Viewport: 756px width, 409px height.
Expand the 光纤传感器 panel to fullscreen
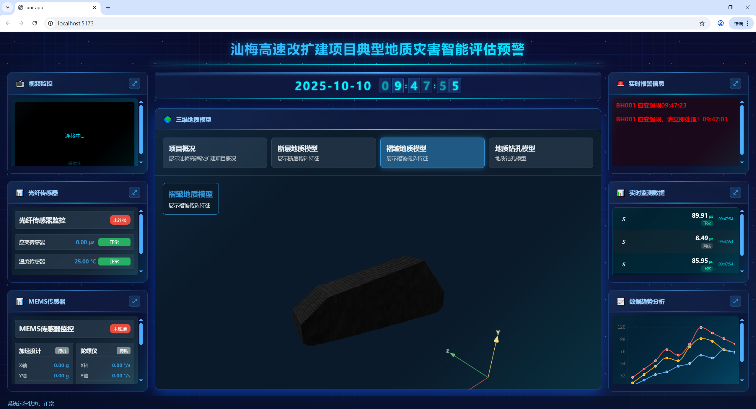click(x=135, y=191)
